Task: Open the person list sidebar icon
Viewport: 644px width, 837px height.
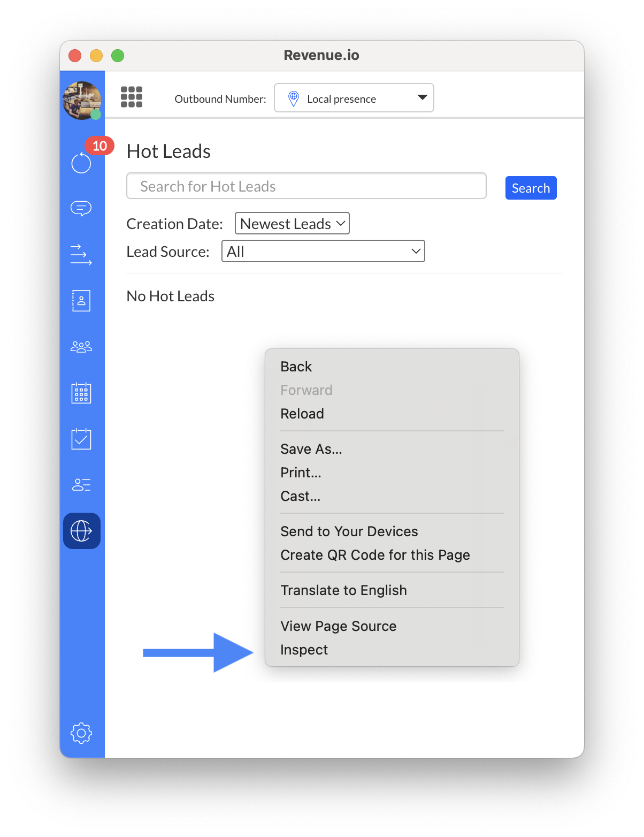Action: tap(81, 485)
